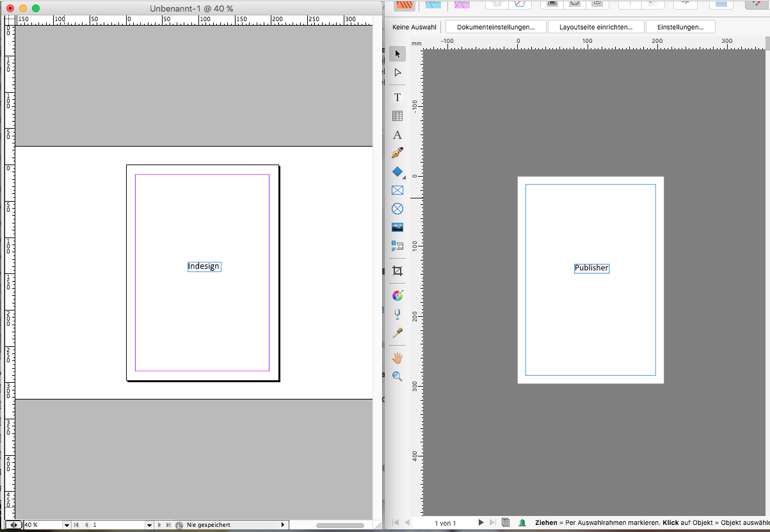Screen dimensions: 770x532
Task: Switch to the purple Photo persona
Action: (x=462, y=4)
